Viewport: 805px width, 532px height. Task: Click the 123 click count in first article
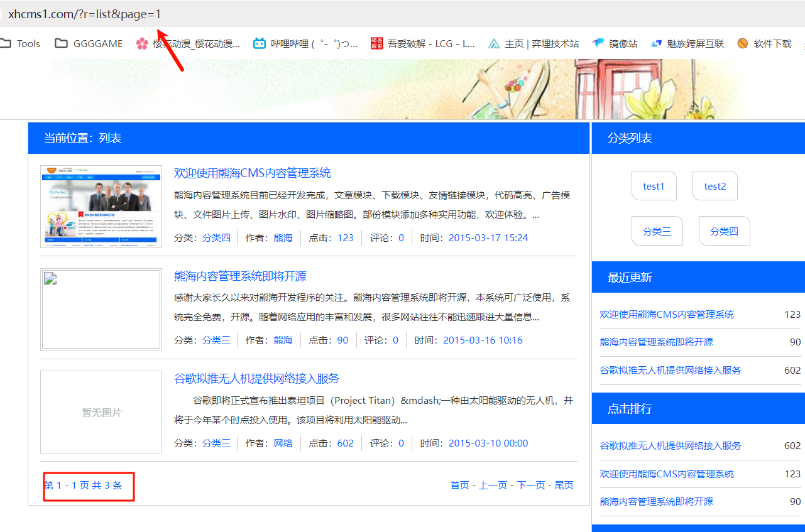click(x=346, y=237)
